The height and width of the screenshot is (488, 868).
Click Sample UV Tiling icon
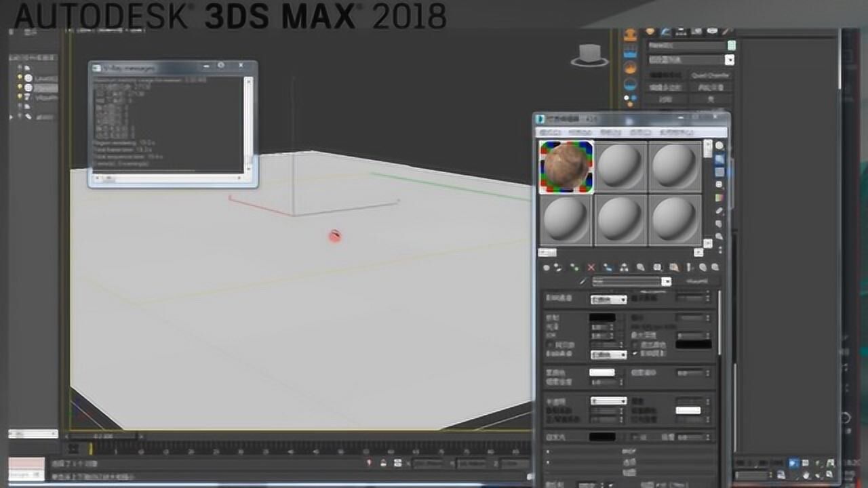pyautogui.click(x=719, y=184)
